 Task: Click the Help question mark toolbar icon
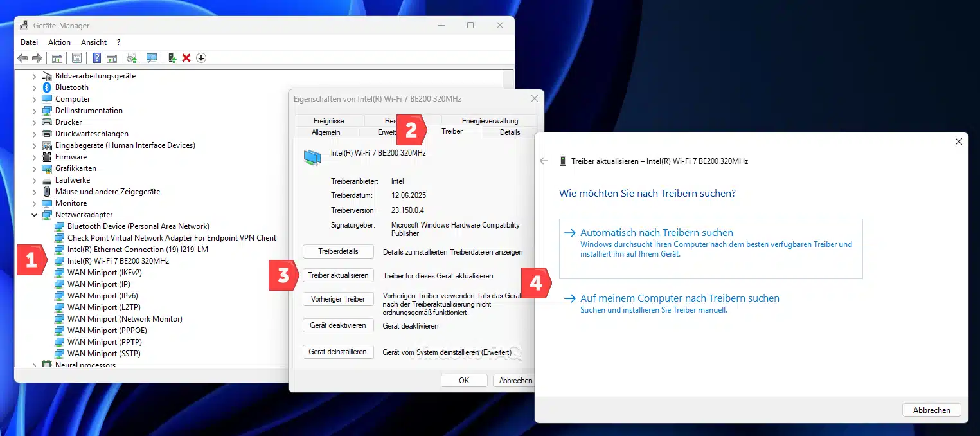[96, 58]
